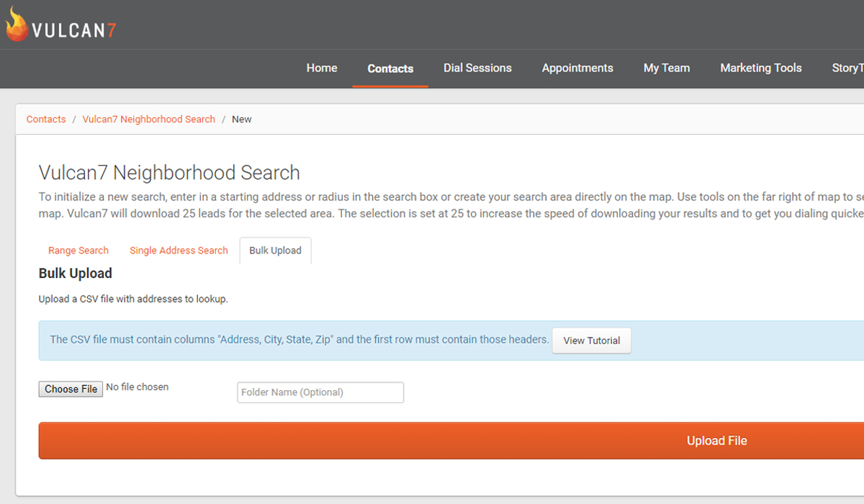The width and height of the screenshot is (864, 504).
Task: Click the orange Upload File button
Action: coord(451,441)
